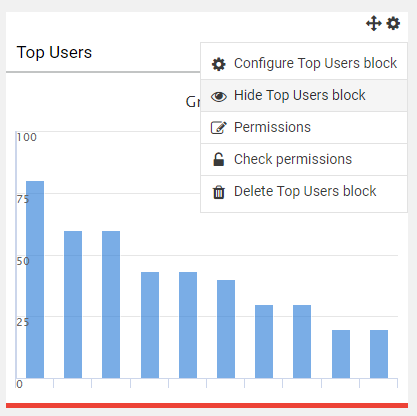Click the second bar in the chart
Viewport: 417px width, 416px height.
[x=73, y=305]
